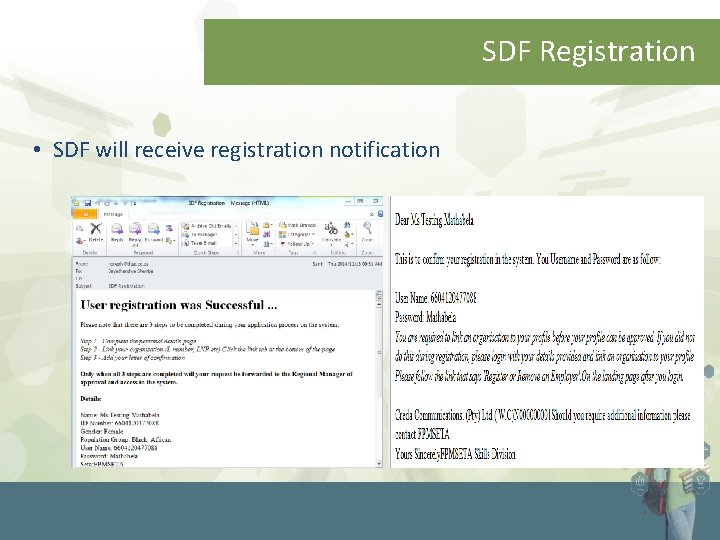Click the Delete icon in Outlook ribbon
Viewport: 720px width, 540px height.
click(96, 228)
